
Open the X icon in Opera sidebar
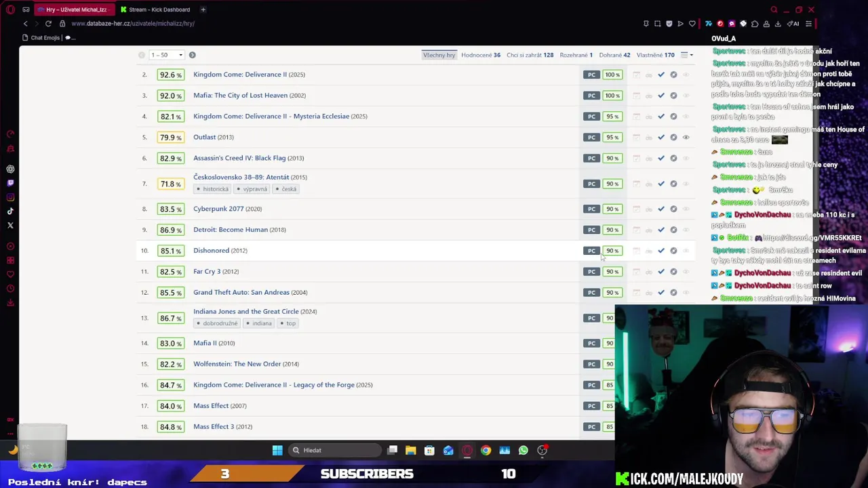click(x=10, y=226)
